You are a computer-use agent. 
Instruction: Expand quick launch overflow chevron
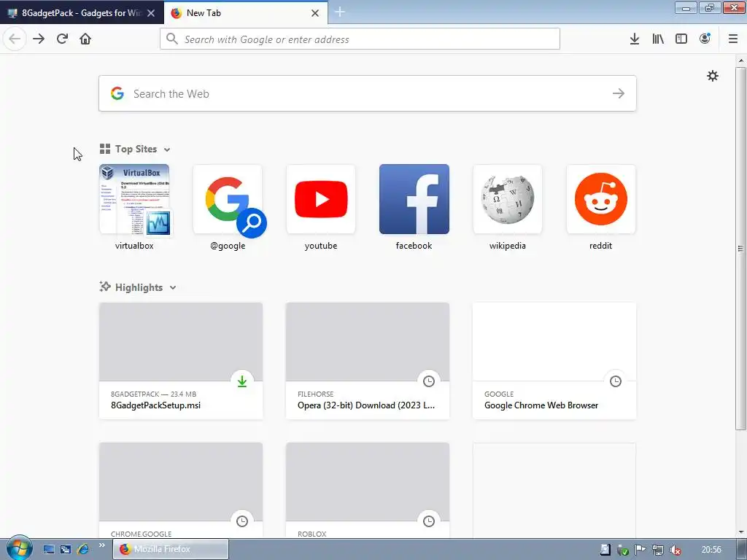tap(101, 545)
